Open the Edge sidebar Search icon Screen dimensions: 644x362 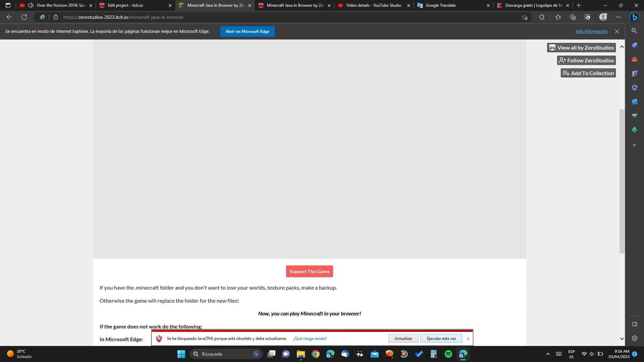pyautogui.click(x=634, y=31)
